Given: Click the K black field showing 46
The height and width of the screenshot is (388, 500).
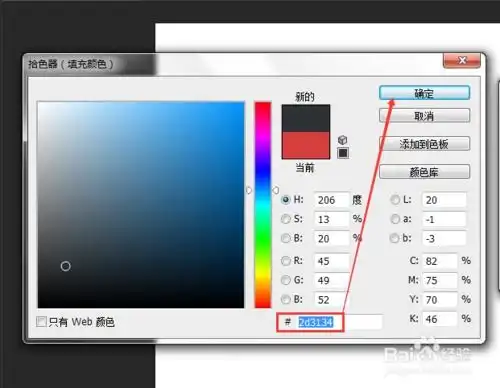Looking at the screenshot, I should click(440, 319).
